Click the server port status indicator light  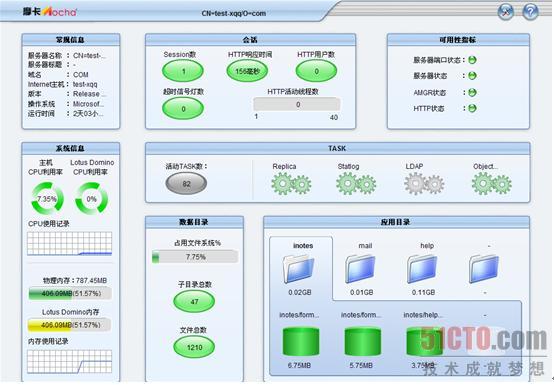(x=472, y=60)
